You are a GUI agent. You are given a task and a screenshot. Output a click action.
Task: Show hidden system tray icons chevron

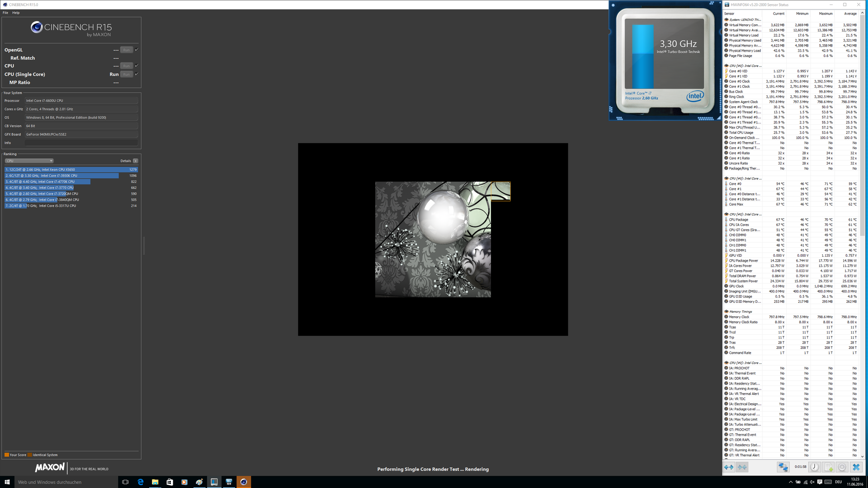[791, 482]
